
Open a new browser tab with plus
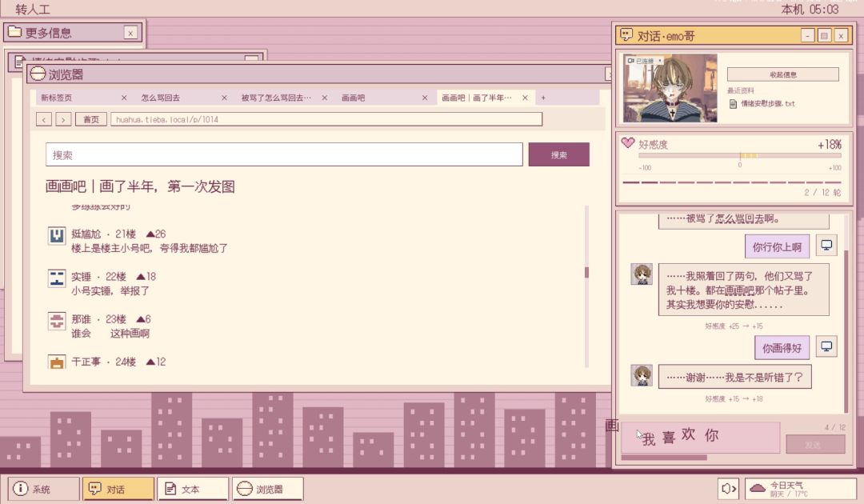pos(543,98)
